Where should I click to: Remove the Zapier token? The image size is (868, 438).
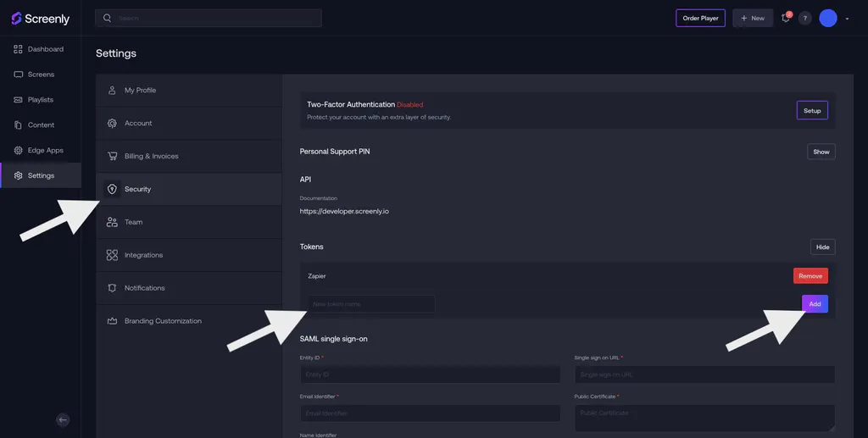pyautogui.click(x=810, y=276)
